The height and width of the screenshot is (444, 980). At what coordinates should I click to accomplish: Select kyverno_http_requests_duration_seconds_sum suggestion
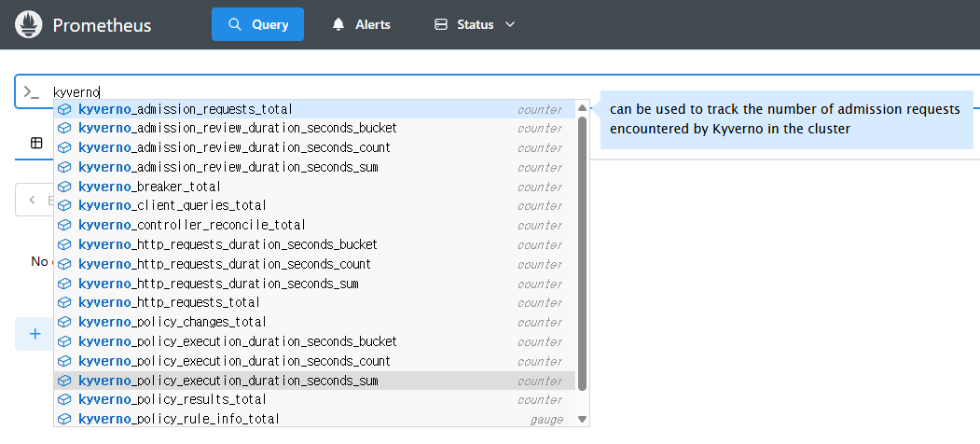coord(314,284)
